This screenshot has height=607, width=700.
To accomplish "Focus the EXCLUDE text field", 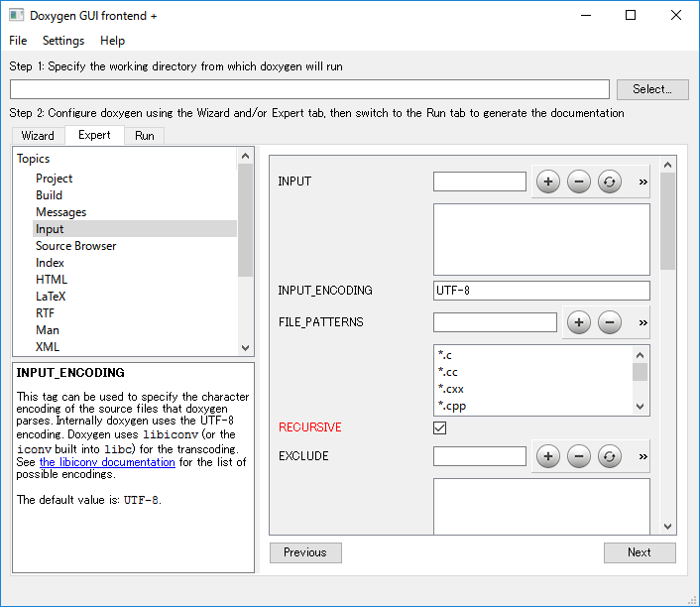I will pyautogui.click(x=480, y=456).
